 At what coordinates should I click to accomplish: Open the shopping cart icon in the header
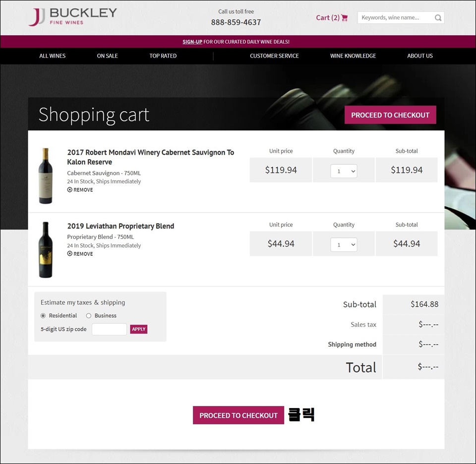(344, 18)
